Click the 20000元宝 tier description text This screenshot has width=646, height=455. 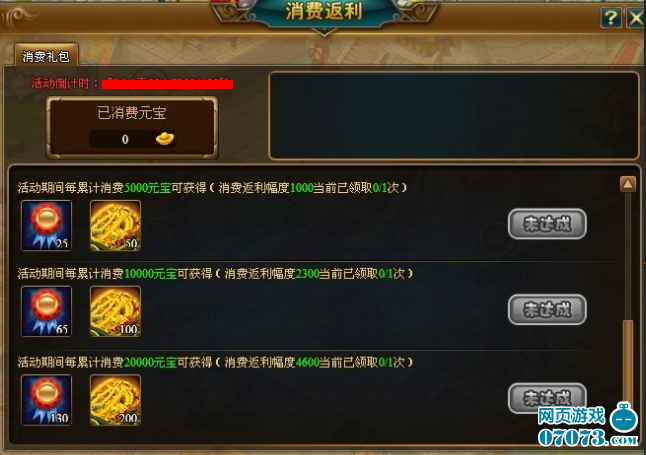(215, 362)
